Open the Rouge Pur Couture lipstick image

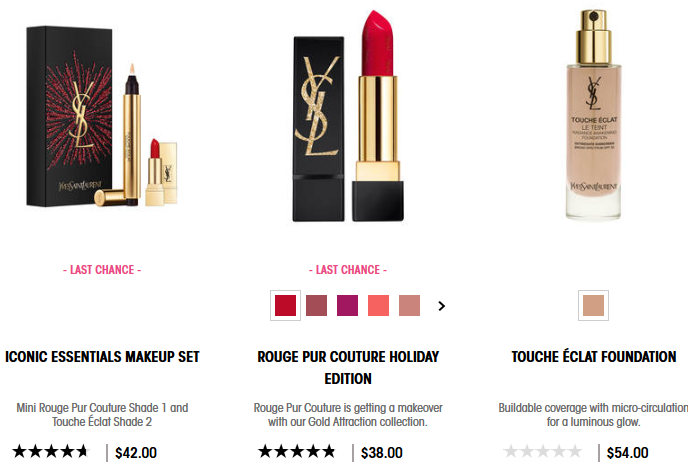348,116
